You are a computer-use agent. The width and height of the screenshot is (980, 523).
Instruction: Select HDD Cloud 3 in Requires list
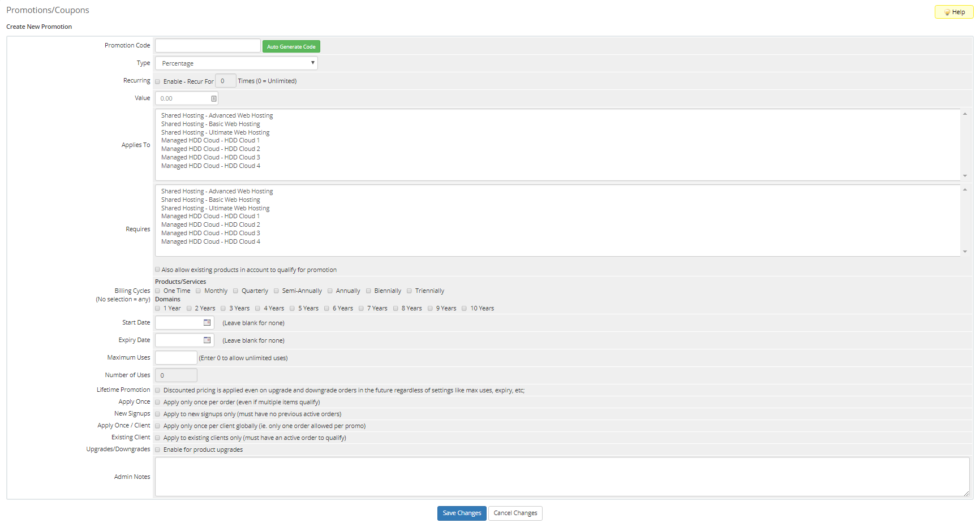click(210, 233)
